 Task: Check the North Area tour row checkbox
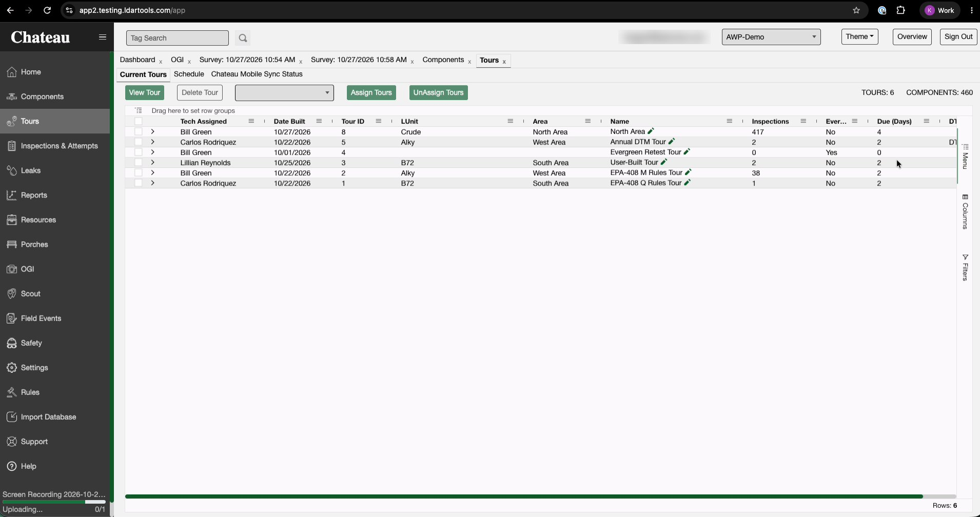tap(139, 132)
